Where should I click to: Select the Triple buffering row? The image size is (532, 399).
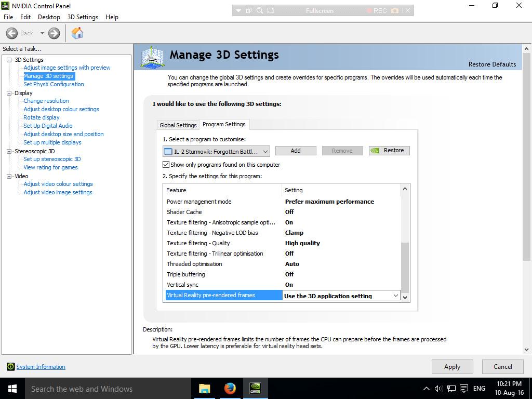[x=282, y=274]
